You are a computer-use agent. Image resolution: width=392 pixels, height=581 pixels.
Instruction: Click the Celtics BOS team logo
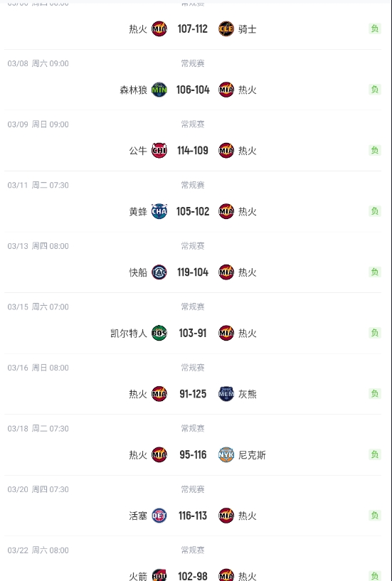point(159,333)
